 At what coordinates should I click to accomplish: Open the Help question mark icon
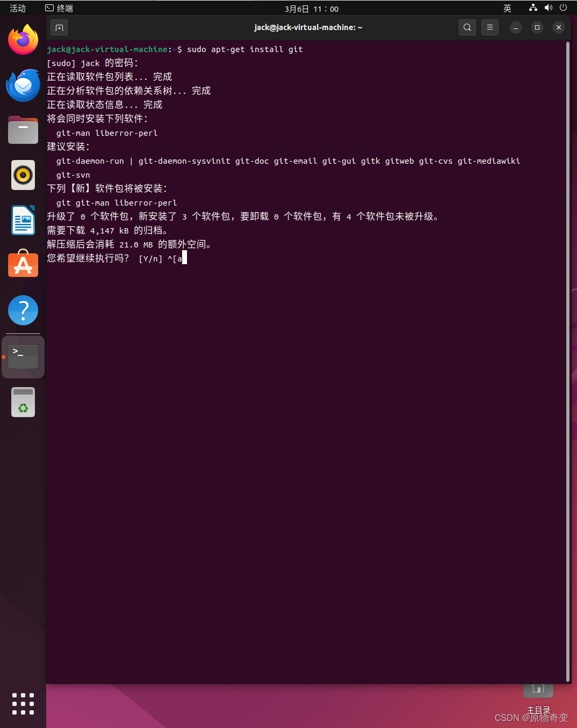[x=23, y=310]
